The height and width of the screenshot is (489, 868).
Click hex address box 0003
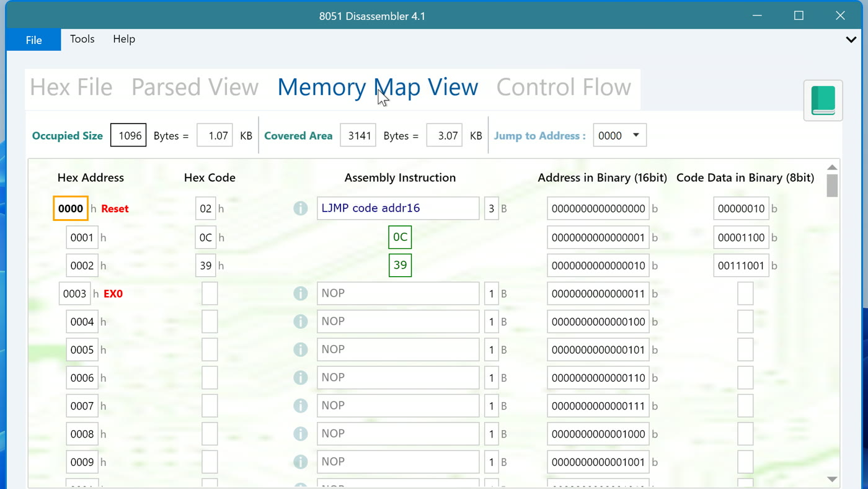pos(75,294)
